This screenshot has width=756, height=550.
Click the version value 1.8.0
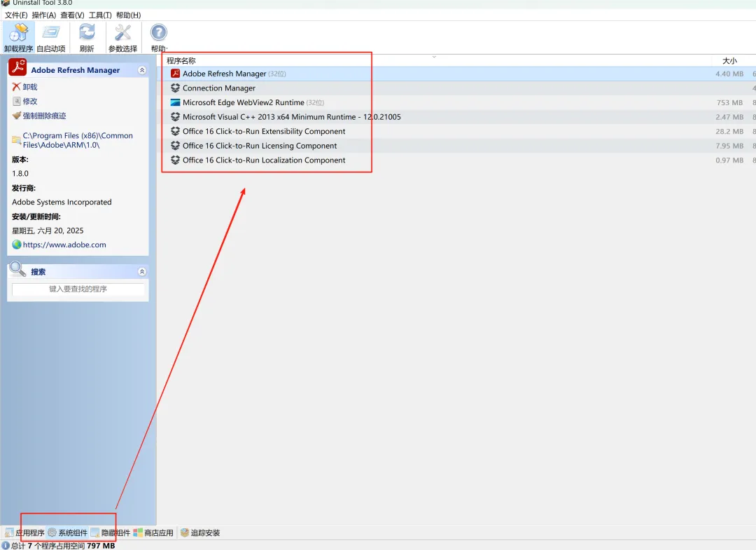click(20, 173)
